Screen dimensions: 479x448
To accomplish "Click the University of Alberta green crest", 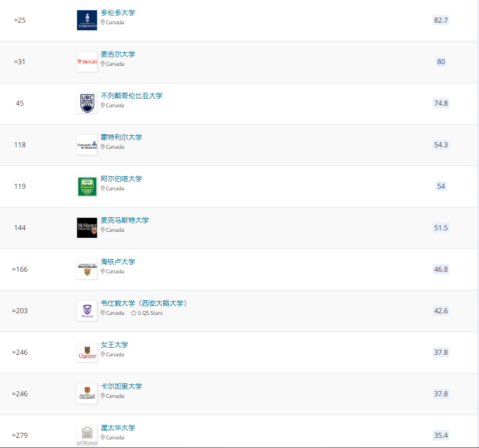I will pos(87,187).
